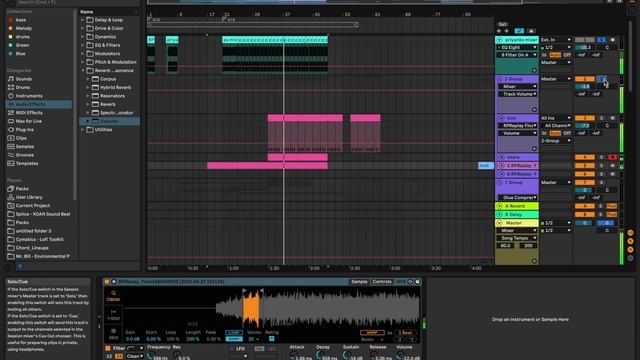Click the Simpler device save preset icon
The image size is (640, 360).
(417, 282)
